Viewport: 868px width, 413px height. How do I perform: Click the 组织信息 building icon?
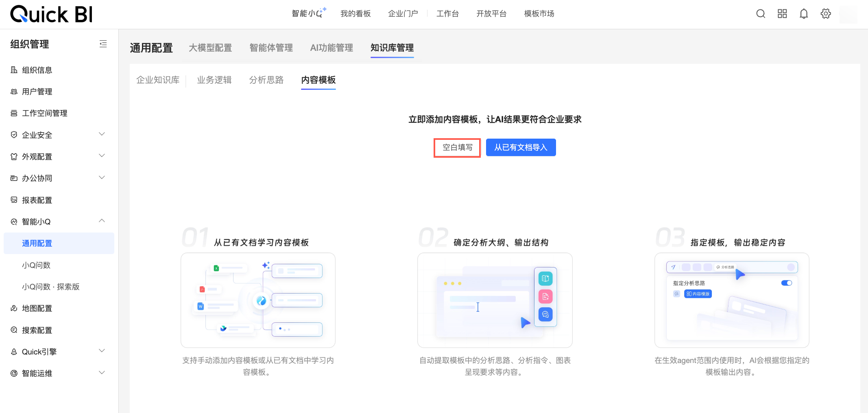(x=14, y=70)
